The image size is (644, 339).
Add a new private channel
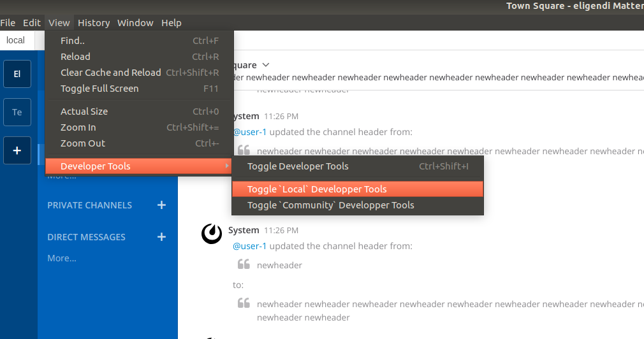161,205
